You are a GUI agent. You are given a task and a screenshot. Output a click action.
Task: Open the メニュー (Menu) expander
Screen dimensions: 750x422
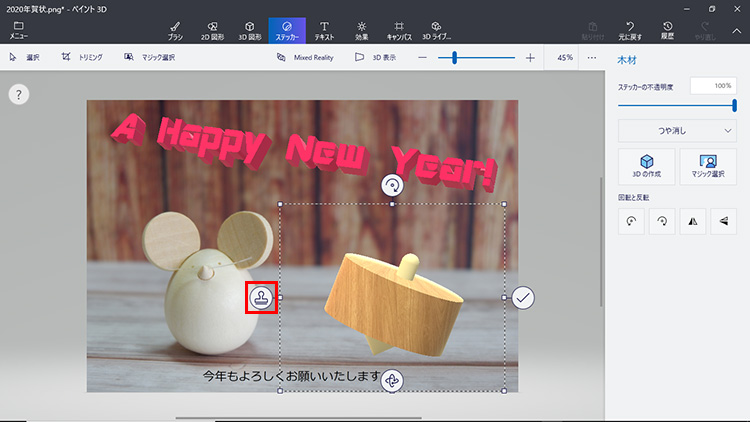tap(18, 29)
